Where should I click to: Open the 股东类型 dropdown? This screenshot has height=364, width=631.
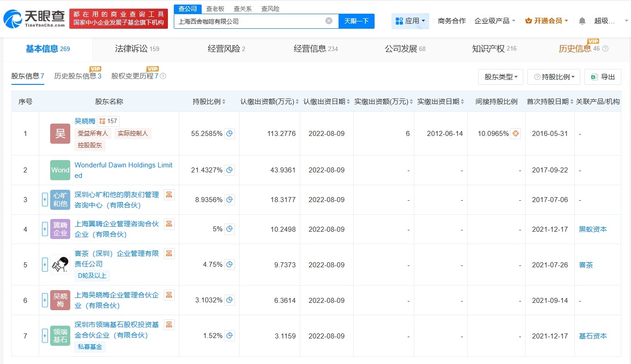pyautogui.click(x=501, y=77)
